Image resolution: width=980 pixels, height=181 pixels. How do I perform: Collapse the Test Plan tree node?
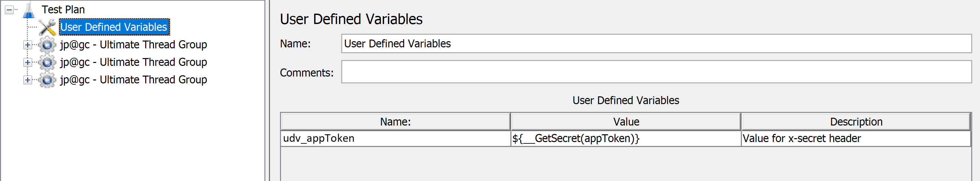[9, 10]
